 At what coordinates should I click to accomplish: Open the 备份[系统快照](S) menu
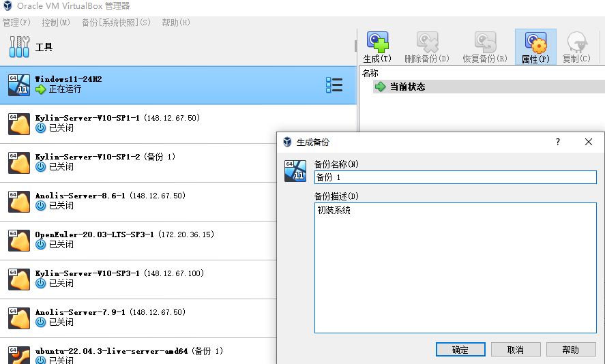[x=116, y=22]
